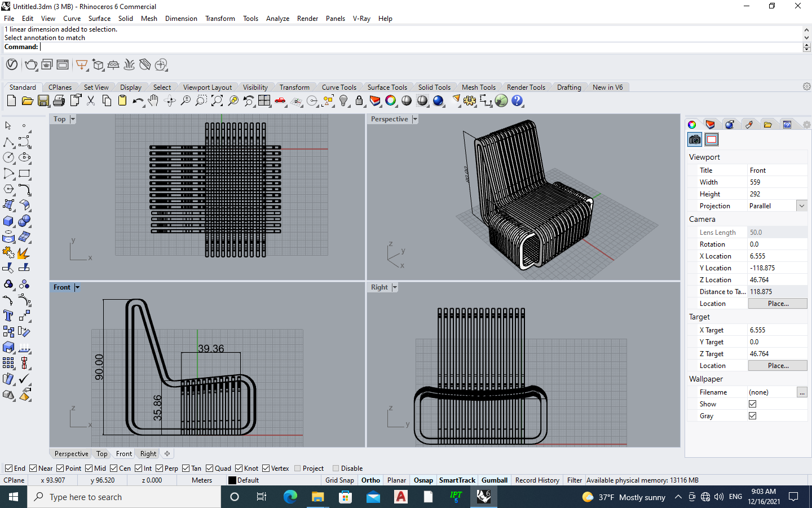Screen dimensions: 812x508
Task: Click the Save file icon in the Standard toolbar
Action: click(x=43, y=101)
